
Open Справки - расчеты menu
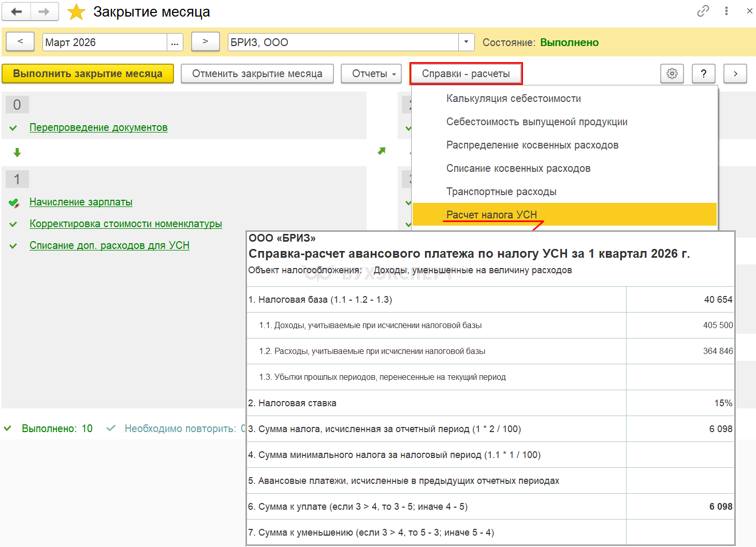pyautogui.click(x=466, y=73)
